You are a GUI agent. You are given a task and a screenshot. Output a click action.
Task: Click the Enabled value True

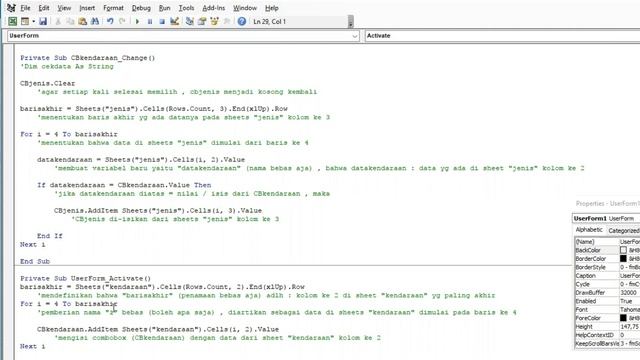[x=626, y=301]
